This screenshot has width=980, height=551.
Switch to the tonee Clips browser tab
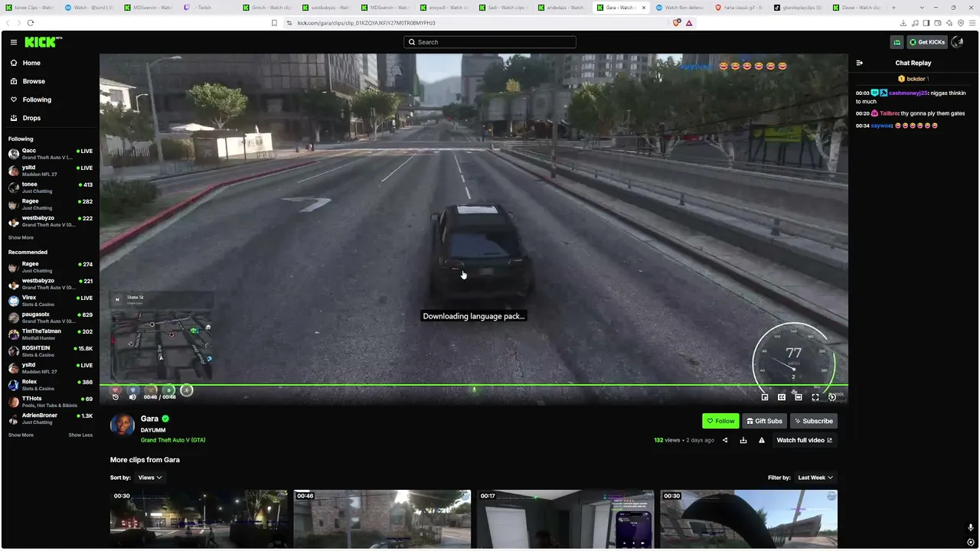pos(31,8)
